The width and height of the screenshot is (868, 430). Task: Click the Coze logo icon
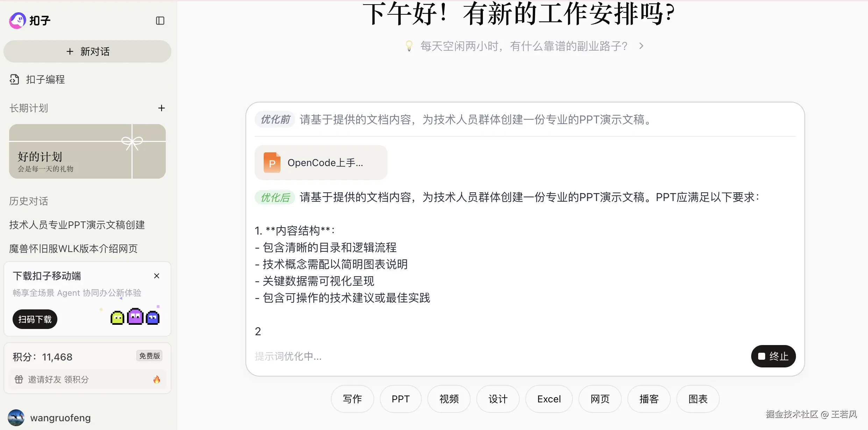[17, 20]
